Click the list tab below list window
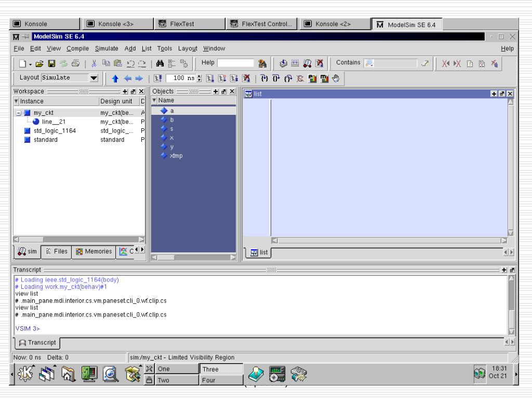The height and width of the screenshot is (399, 532). point(259,252)
